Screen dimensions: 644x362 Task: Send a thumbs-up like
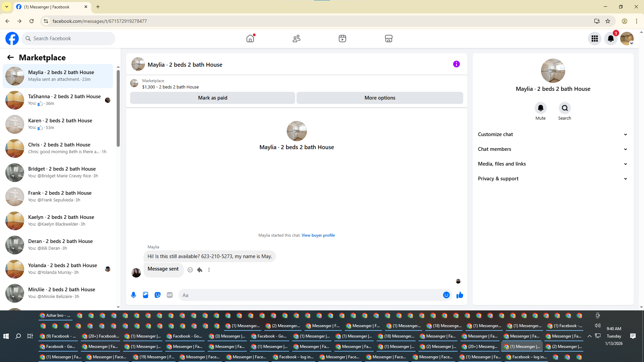coord(460,295)
